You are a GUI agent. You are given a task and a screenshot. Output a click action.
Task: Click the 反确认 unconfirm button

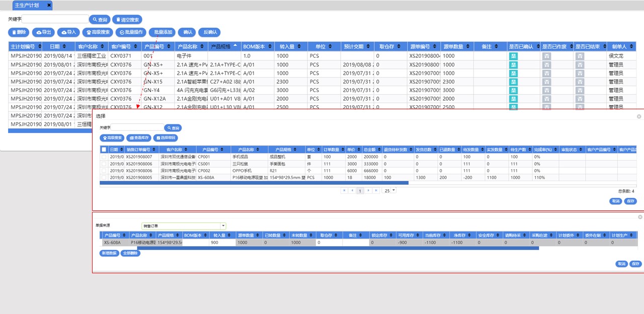click(209, 32)
